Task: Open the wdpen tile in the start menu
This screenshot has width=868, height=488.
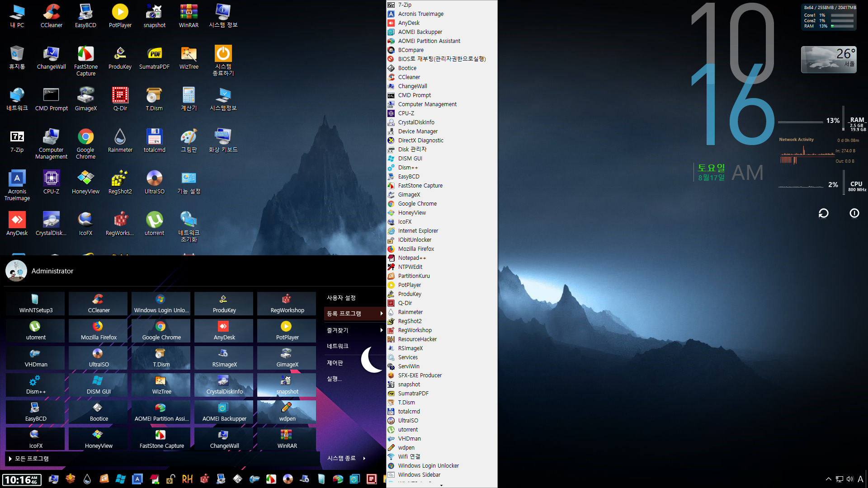Action: (x=287, y=412)
